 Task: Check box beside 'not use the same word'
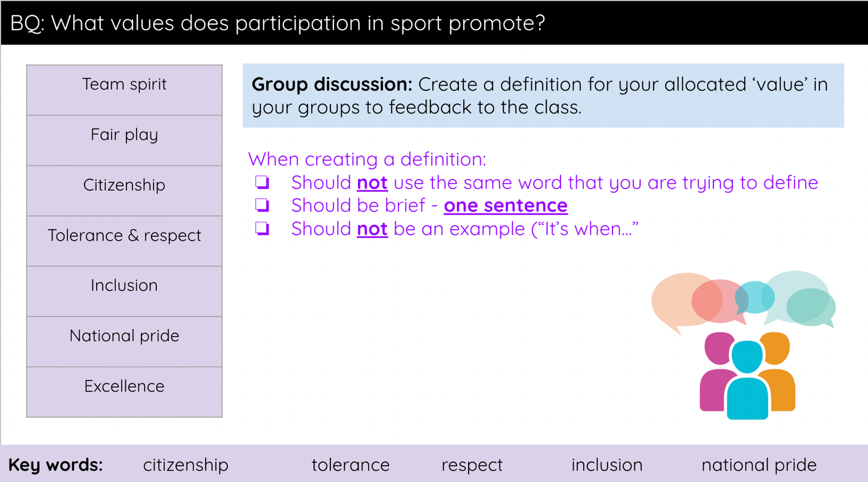[263, 182]
